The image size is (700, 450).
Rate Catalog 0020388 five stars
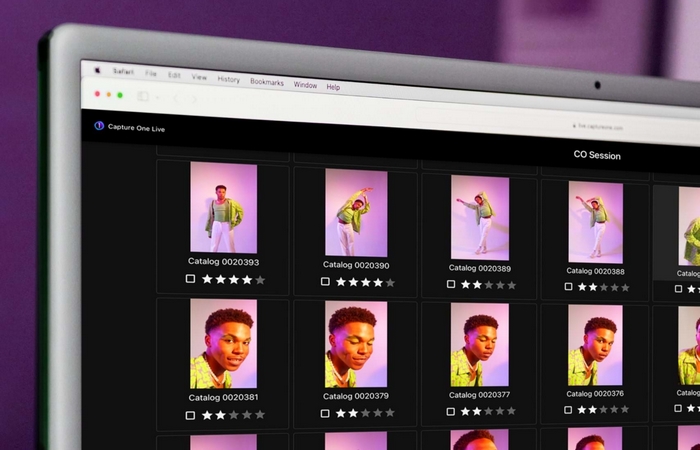point(625,288)
